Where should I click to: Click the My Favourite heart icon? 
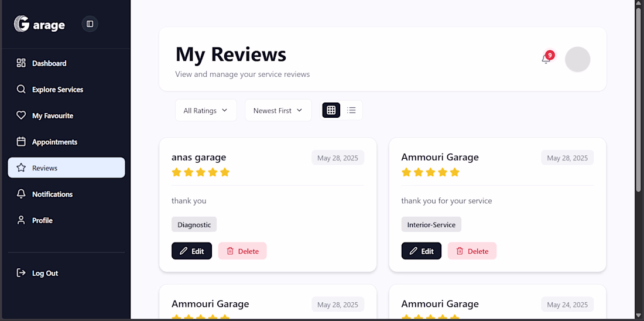(21, 115)
